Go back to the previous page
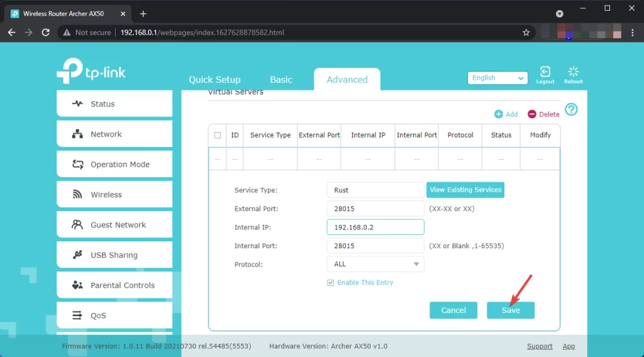This screenshot has height=357, width=644. (x=11, y=33)
